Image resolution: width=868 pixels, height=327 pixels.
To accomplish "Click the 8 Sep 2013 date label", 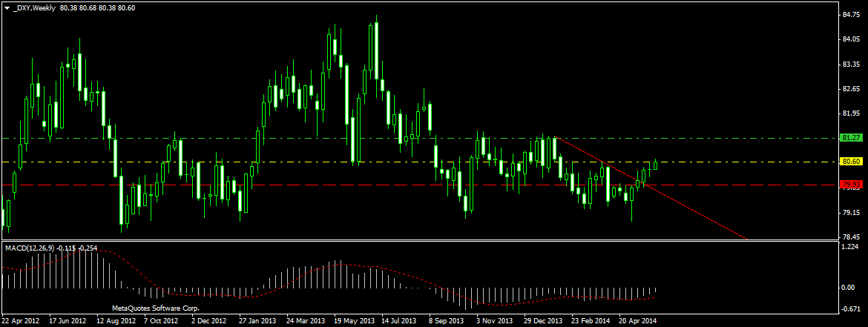I will click(446, 320).
